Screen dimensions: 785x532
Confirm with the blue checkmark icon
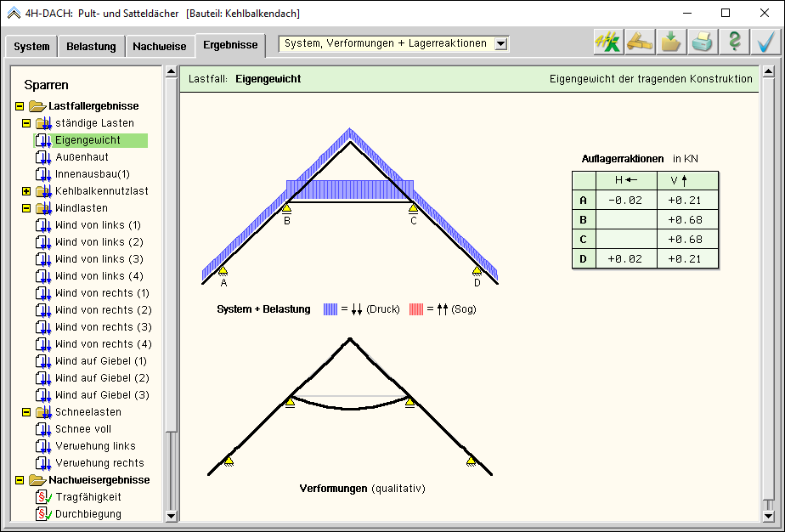pyautogui.click(x=765, y=42)
